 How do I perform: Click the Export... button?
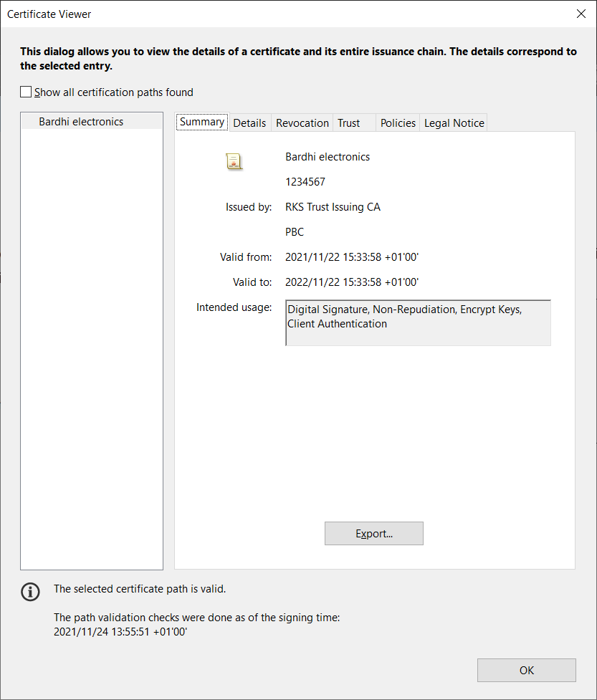coord(373,534)
